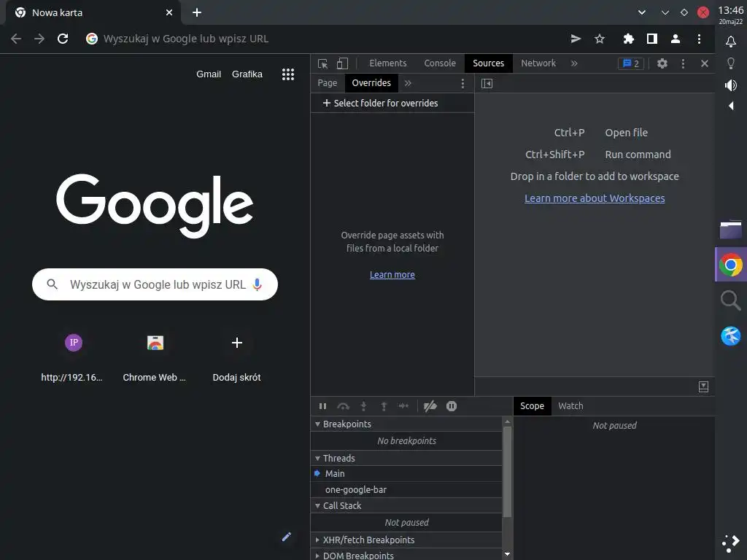Close the DevTools panel

point(704,63)
